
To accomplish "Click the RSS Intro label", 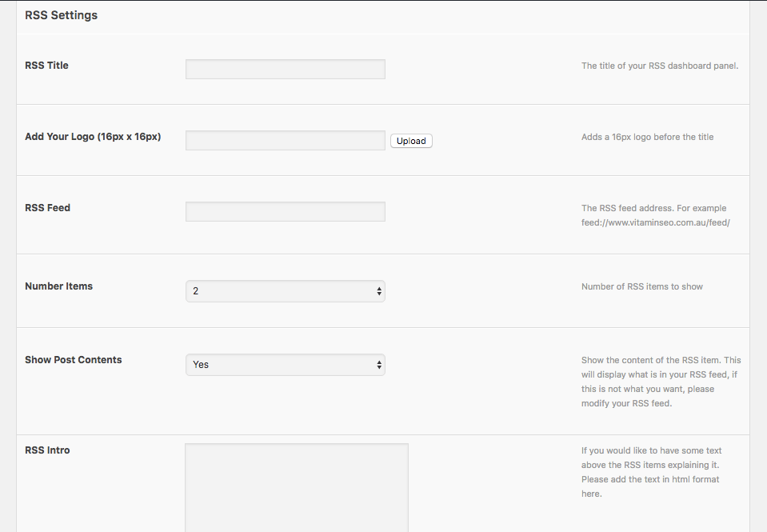I will [47, 450].
